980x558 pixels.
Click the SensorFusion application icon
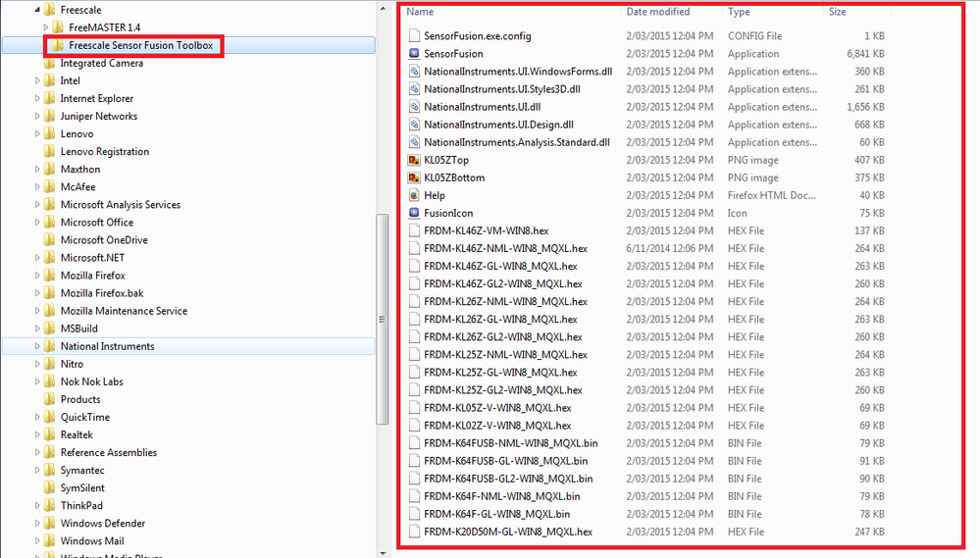[414, 54]
